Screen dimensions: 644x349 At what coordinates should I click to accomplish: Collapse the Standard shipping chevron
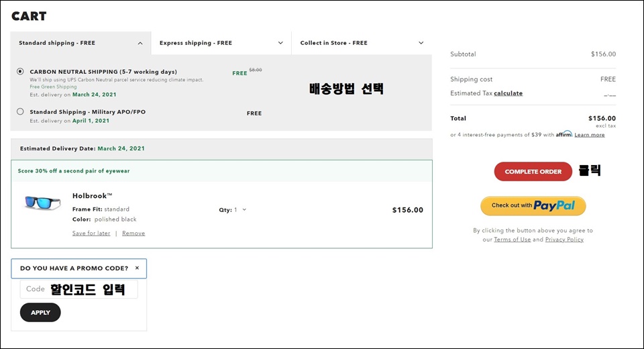[x=140, y=43]
